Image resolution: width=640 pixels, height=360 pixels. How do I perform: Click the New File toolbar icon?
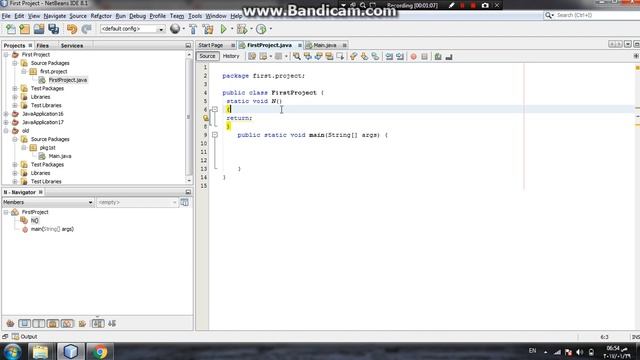11,29
